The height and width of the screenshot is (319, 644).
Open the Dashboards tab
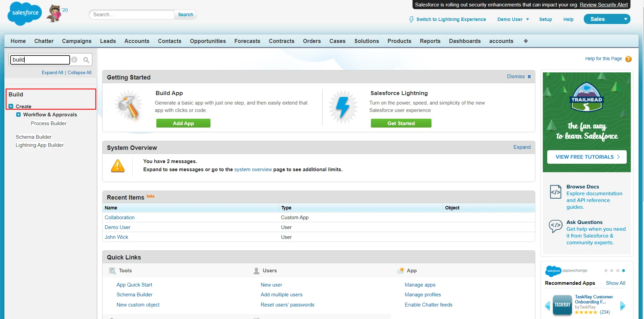(x=465, y=41)
